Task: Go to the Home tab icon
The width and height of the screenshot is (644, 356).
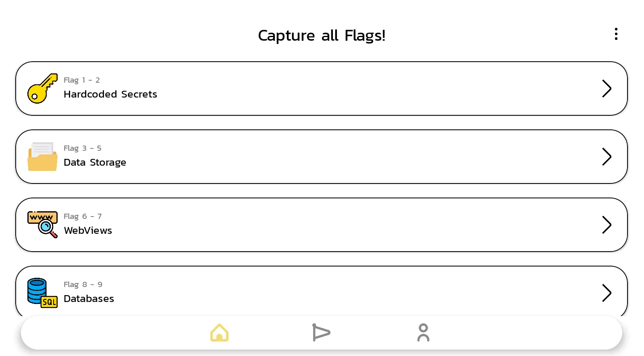Action: pyautogui.click(x=219, y=333)
